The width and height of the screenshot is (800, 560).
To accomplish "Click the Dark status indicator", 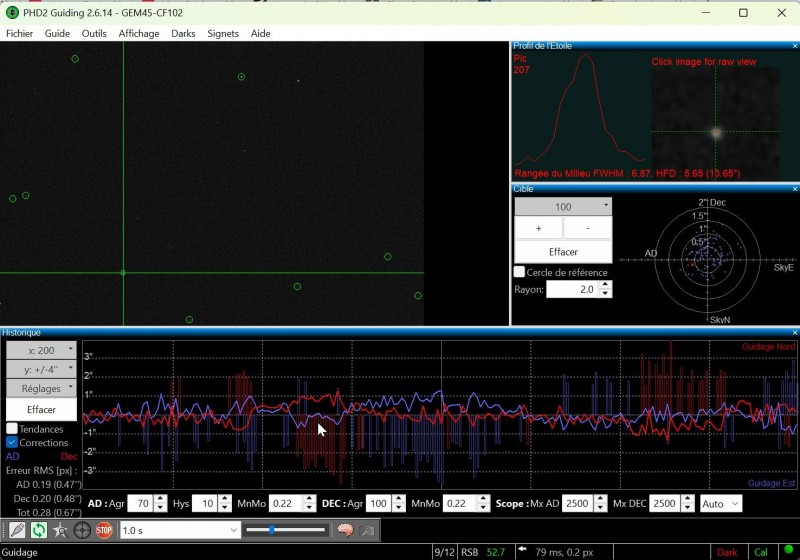I will pyautogui.click(x=727, y=552).
